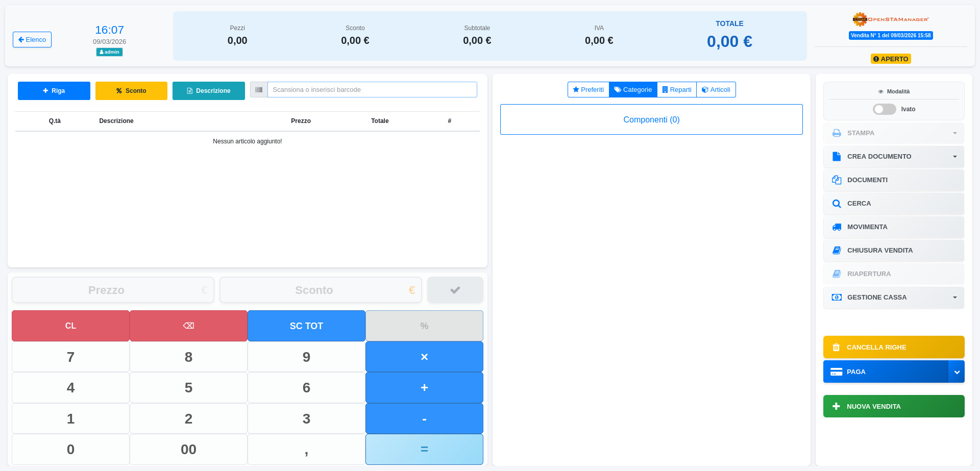Focus the barcode scan input field
Screen dimensions: 980x471
372,90
